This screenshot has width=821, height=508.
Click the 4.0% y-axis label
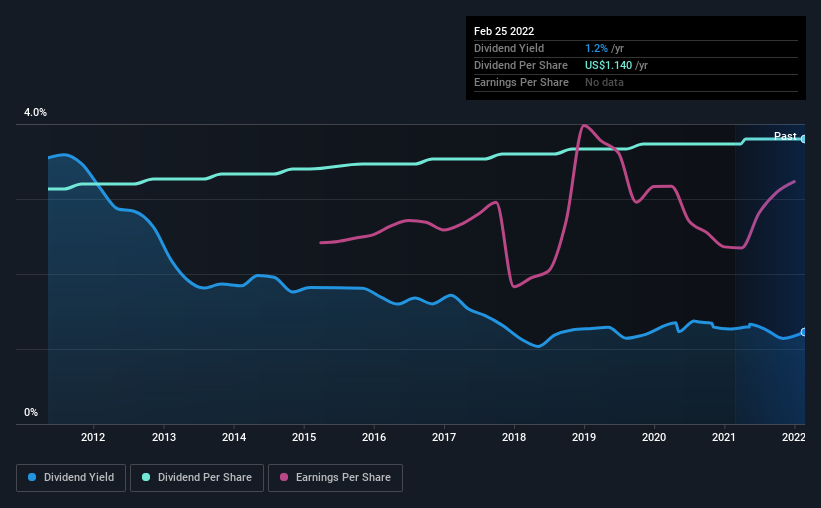pos(35,113)
